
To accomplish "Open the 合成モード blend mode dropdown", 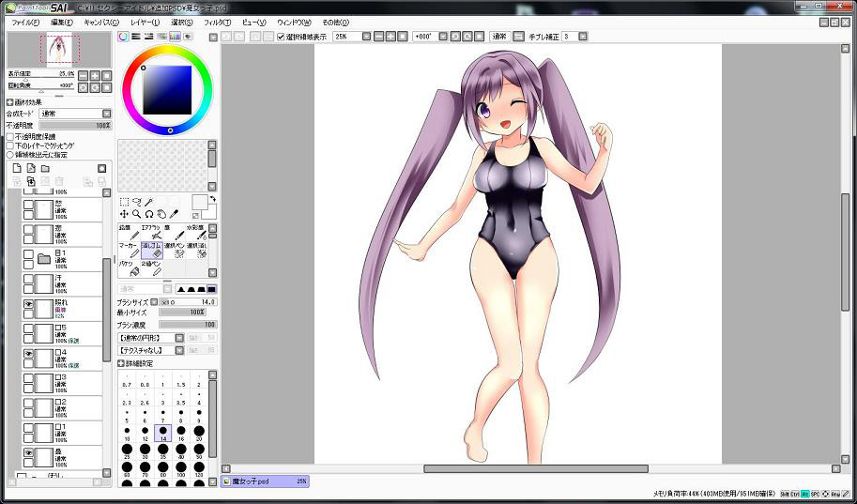I will tap(74, 114).
